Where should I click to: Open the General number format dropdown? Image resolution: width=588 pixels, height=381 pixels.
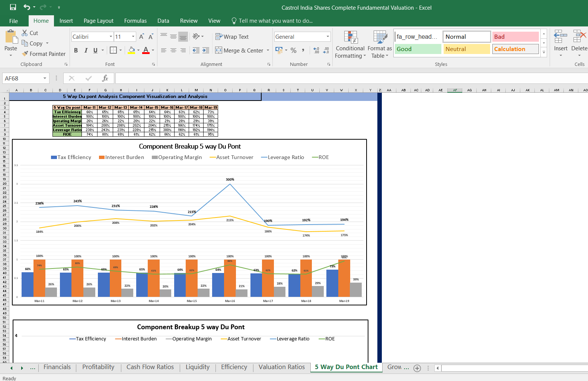tap(328, 36)
